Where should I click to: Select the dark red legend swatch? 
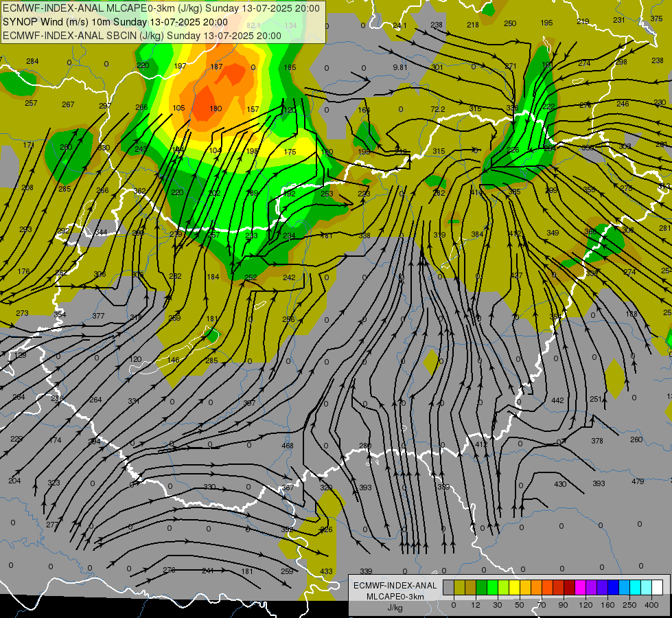click(569, 587)
